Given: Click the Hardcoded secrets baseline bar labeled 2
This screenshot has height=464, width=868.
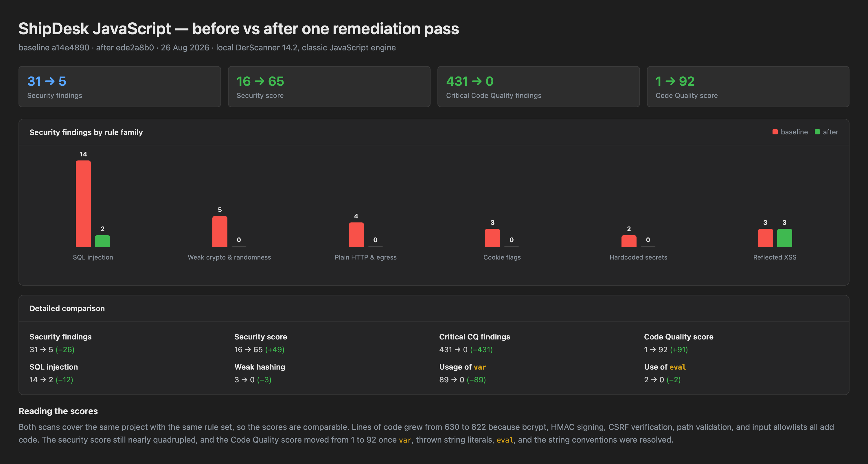Looking at the screenshot, I should [629, 242].
